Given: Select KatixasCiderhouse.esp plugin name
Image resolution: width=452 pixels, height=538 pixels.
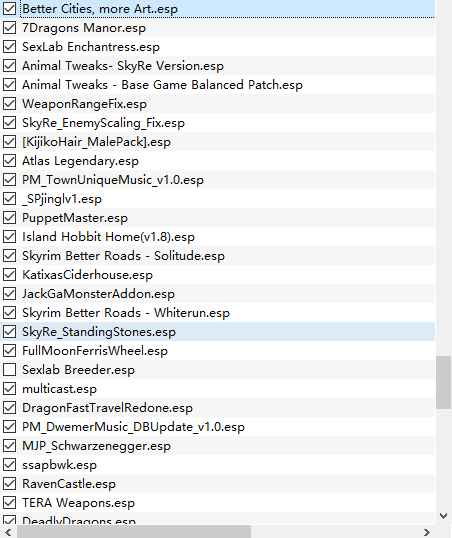Looking at the screenshot, I should [88, 274].
